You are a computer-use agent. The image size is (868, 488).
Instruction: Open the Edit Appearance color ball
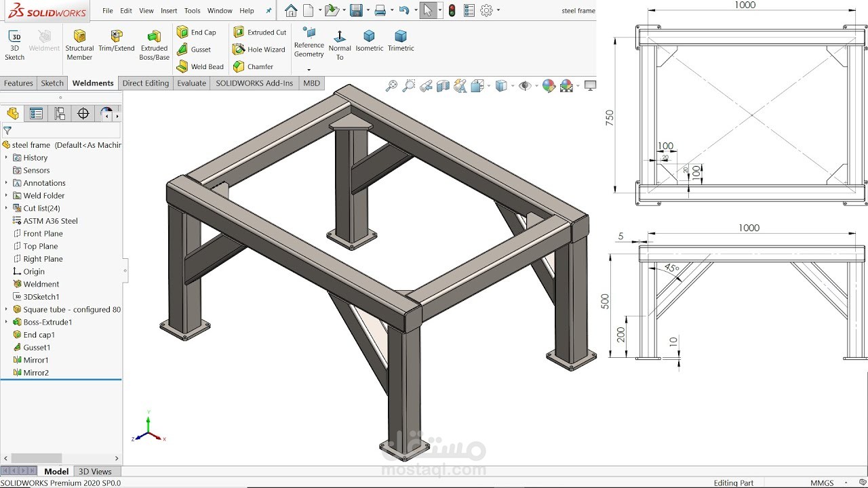547,86
